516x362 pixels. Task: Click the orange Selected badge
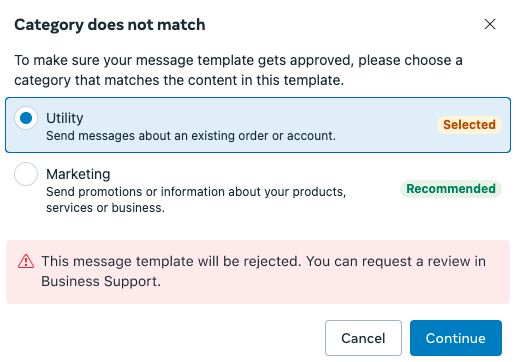(469, 125)
